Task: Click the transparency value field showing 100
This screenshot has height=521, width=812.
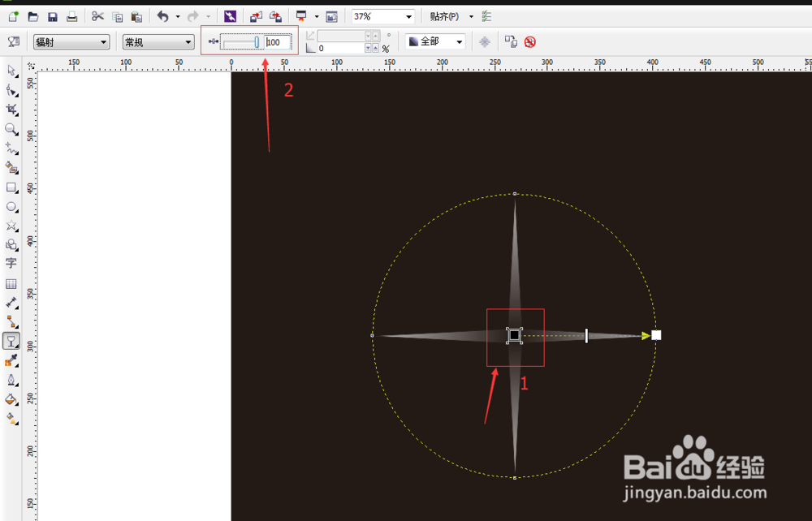Action: [278, 42]
